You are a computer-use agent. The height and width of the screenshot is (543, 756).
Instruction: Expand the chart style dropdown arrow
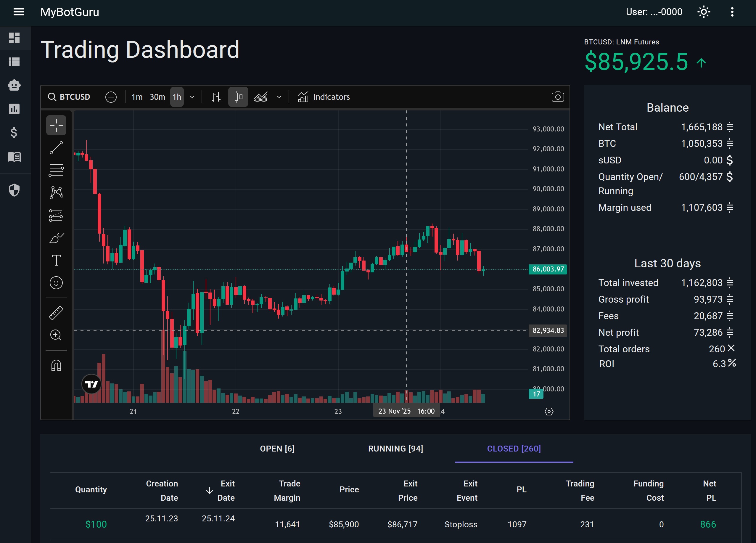pos(279,97)
